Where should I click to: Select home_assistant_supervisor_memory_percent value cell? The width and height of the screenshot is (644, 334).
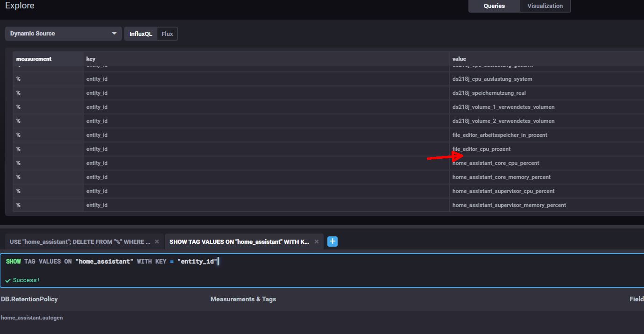coord(546,205)
